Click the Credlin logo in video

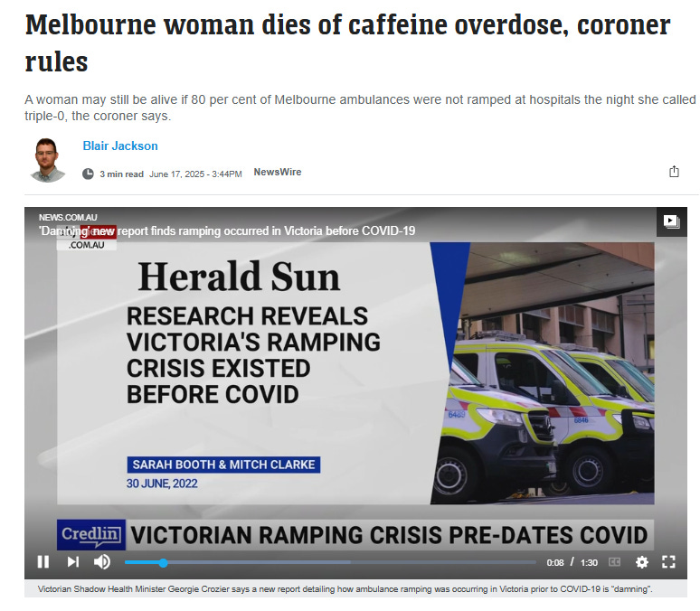pyautogui.click(x=91, y=535)
